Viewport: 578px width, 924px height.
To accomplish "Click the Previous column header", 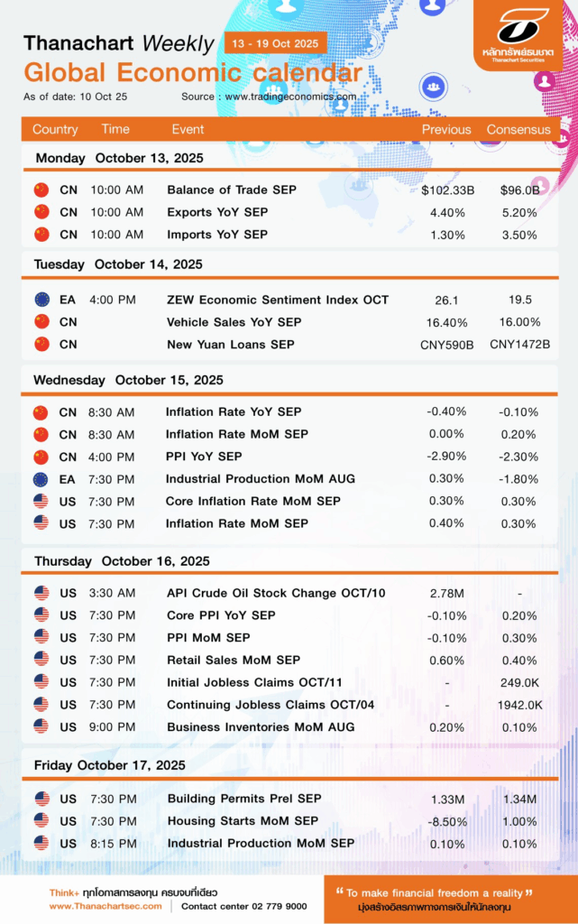I will [x=446, y=129].
